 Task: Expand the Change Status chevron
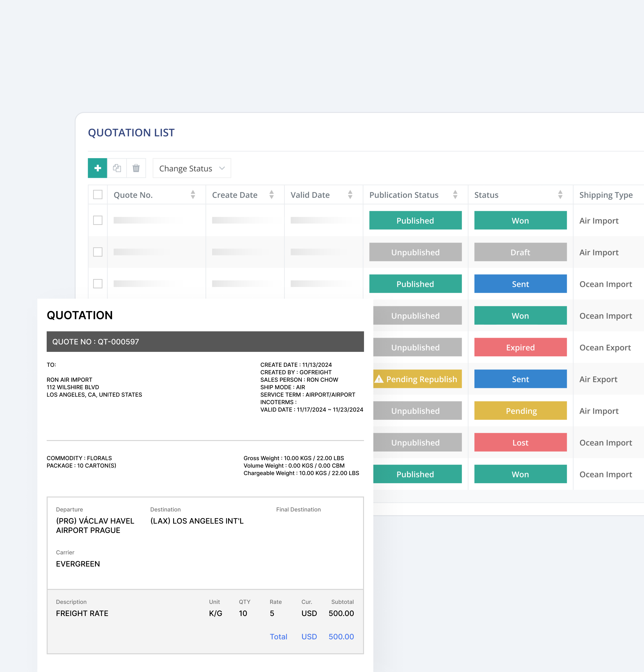pyautogui.click(x=222, y=168)
